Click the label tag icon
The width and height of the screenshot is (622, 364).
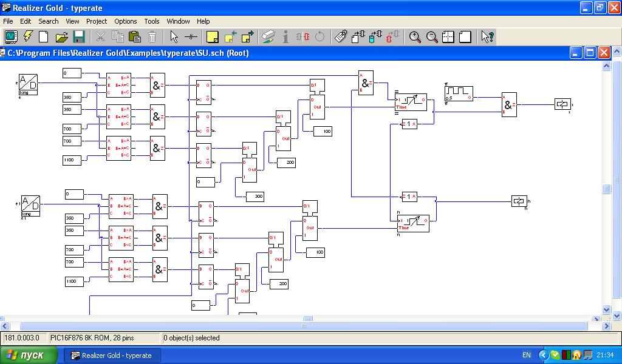pyautogui.click(x=341, y=37)
